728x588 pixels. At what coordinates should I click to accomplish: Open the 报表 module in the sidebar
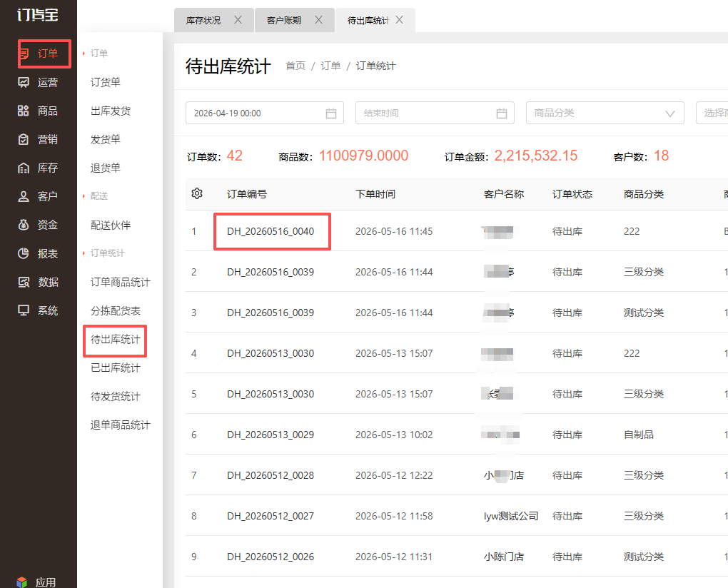point(39,253)
